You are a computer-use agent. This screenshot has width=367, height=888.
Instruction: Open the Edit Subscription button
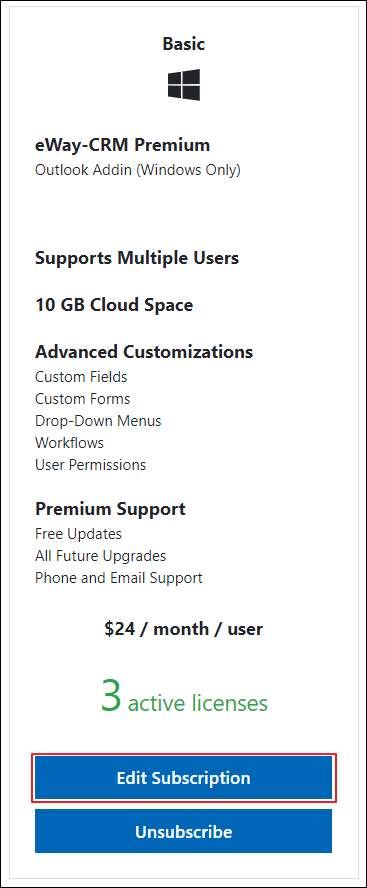click(x=184, y=778)
